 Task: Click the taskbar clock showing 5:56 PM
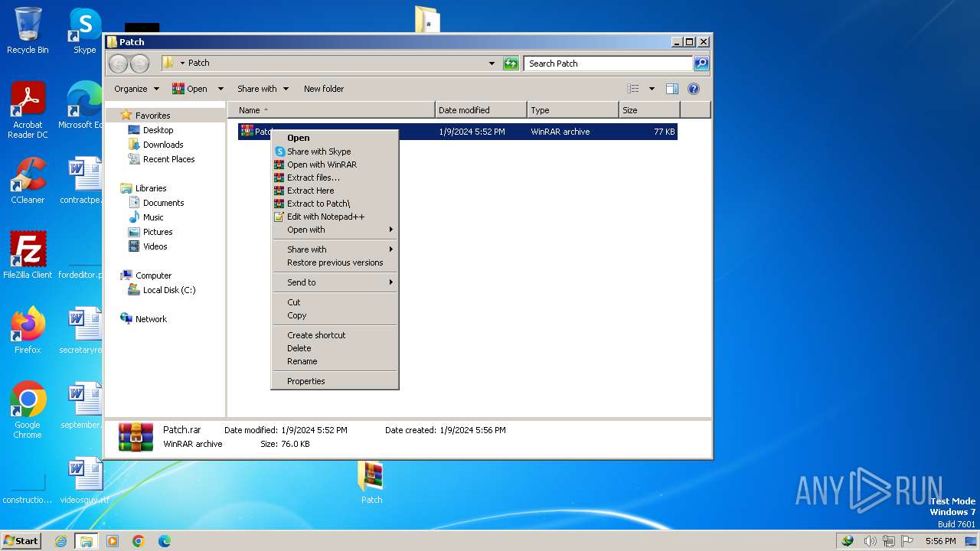[940, 541]
